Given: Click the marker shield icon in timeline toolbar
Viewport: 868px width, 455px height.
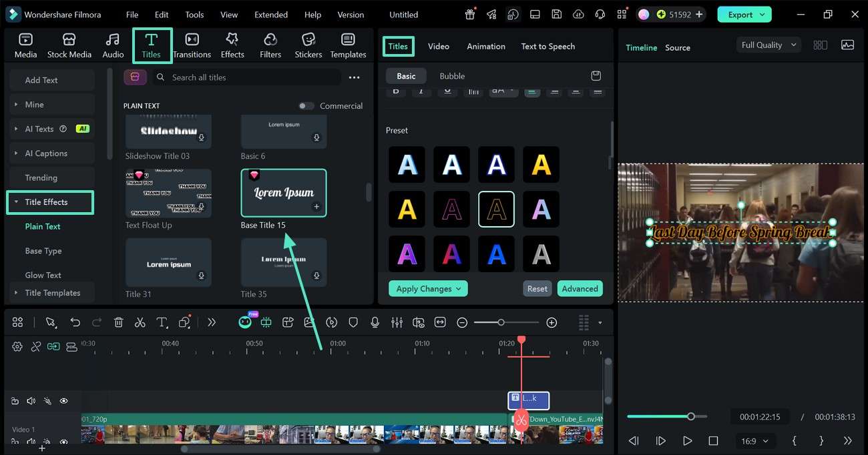Looking at the screenshot, I should [x=353, y=322].
